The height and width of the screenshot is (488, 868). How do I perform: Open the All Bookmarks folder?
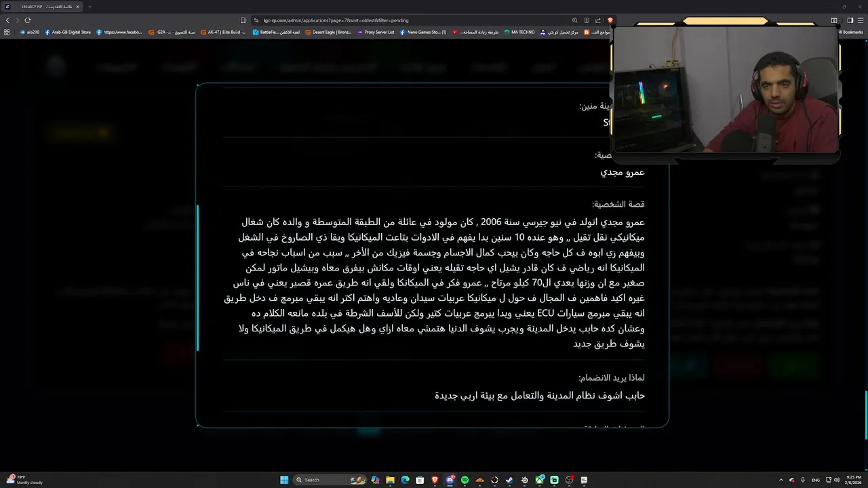(x=850, y=32)
